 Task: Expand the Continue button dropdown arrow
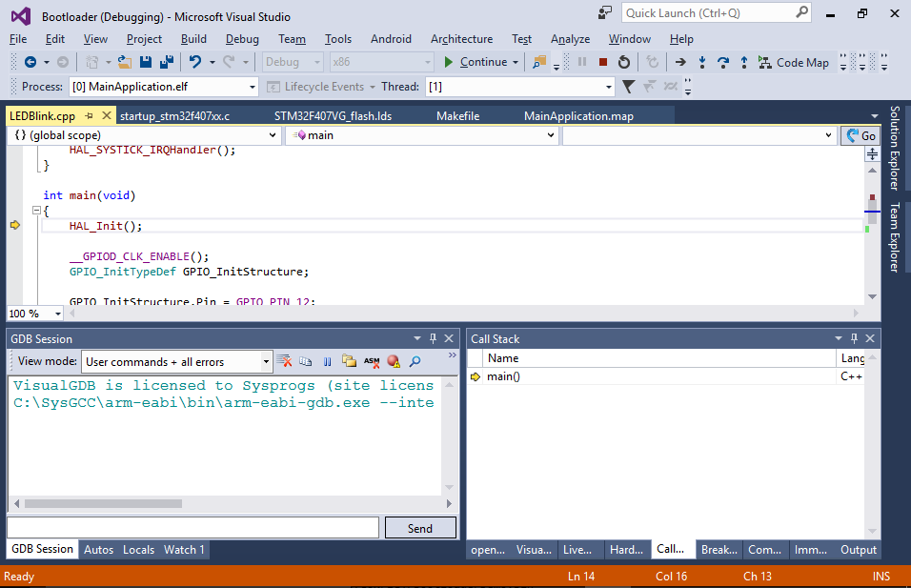tap(516, 62)
